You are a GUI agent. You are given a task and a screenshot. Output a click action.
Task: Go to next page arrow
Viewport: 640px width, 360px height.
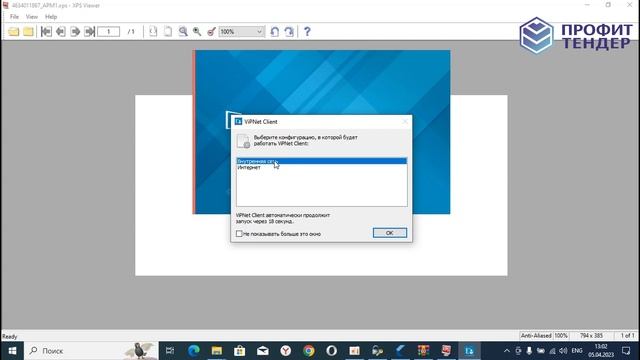click(75, 31)
